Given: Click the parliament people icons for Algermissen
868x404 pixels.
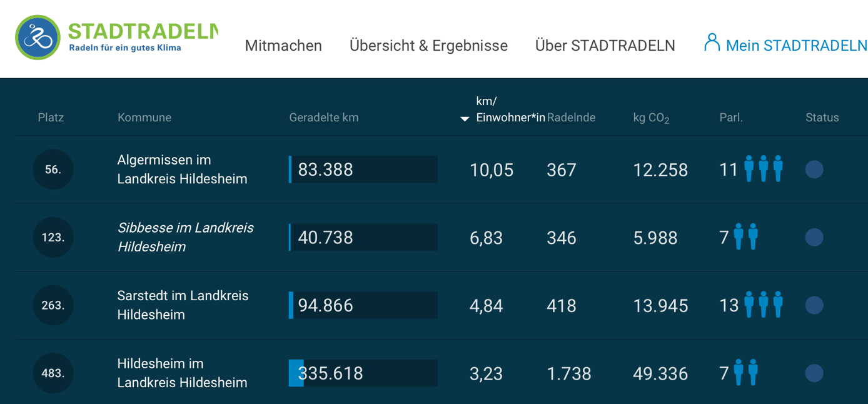Looking at the screenshot, I should pyautogui.click(x=763, y=169).
